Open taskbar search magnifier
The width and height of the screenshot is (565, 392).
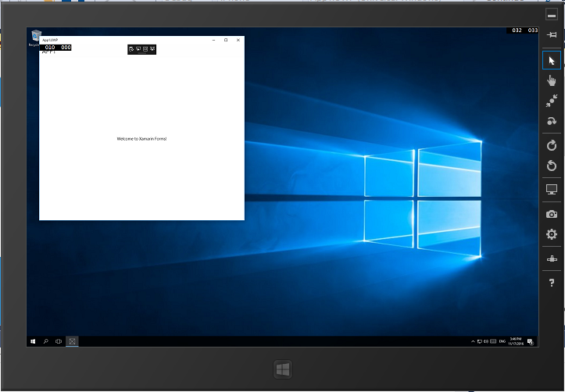(46, 341)
